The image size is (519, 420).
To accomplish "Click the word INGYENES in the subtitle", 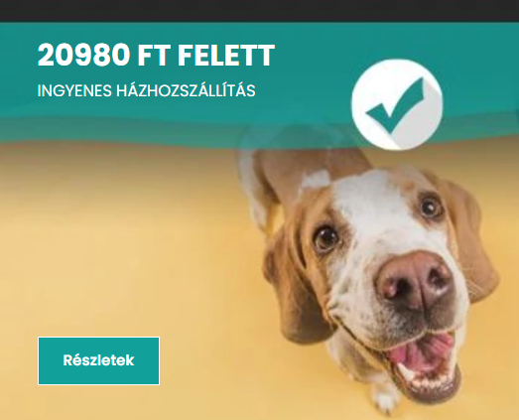I will (74, 91).
